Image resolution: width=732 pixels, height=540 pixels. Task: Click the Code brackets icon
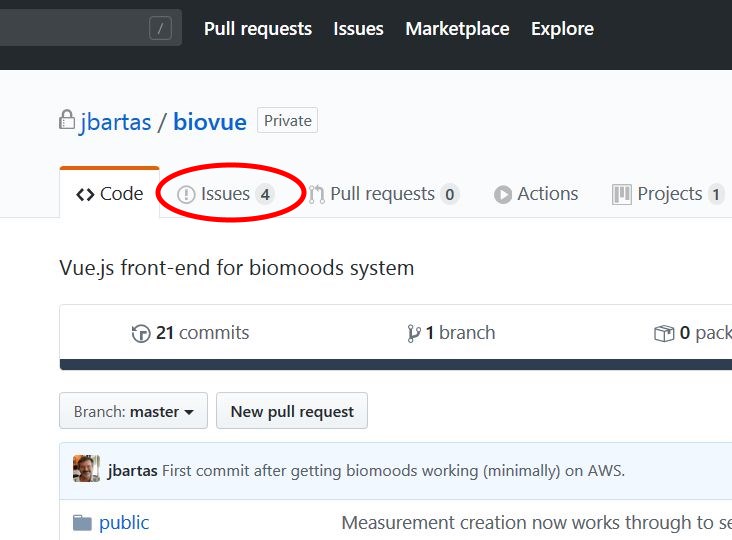pos(85,194)
